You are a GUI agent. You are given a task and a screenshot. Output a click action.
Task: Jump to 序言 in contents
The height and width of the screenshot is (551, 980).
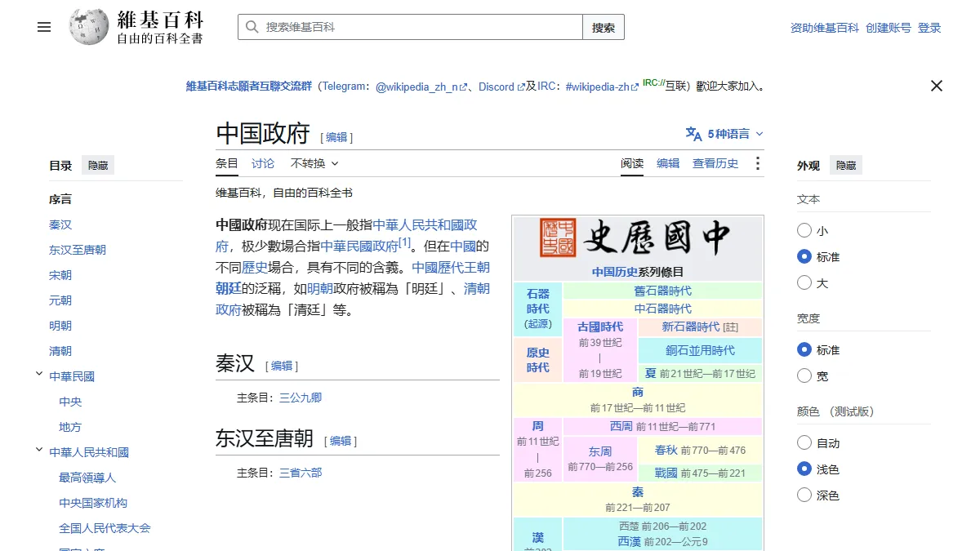tap(60, 199)
